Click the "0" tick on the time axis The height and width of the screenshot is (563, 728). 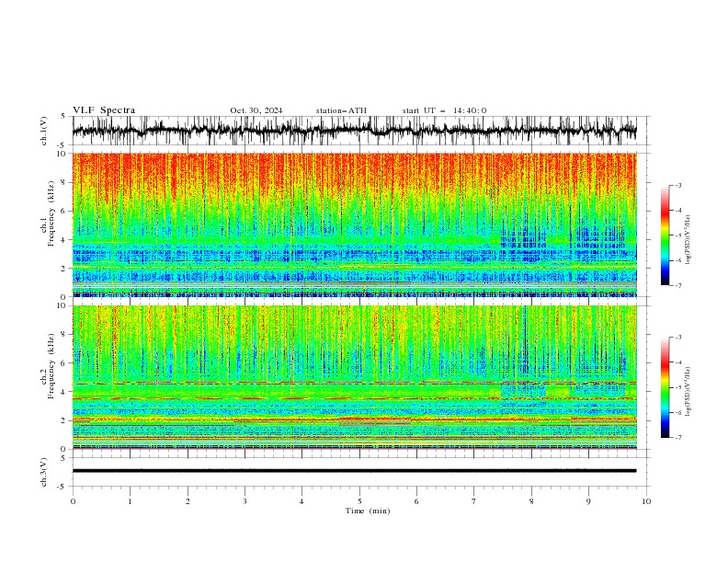coord(73,501)
